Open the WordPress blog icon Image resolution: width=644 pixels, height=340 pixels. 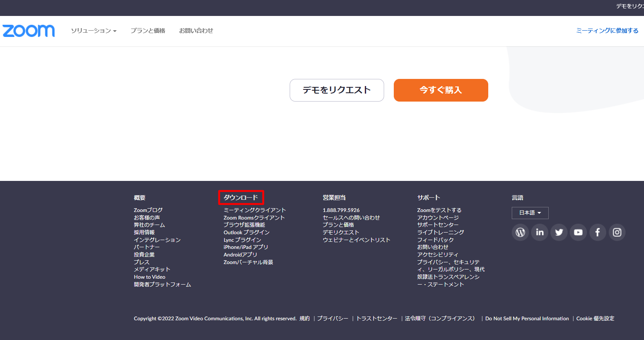tap(520, 232)
